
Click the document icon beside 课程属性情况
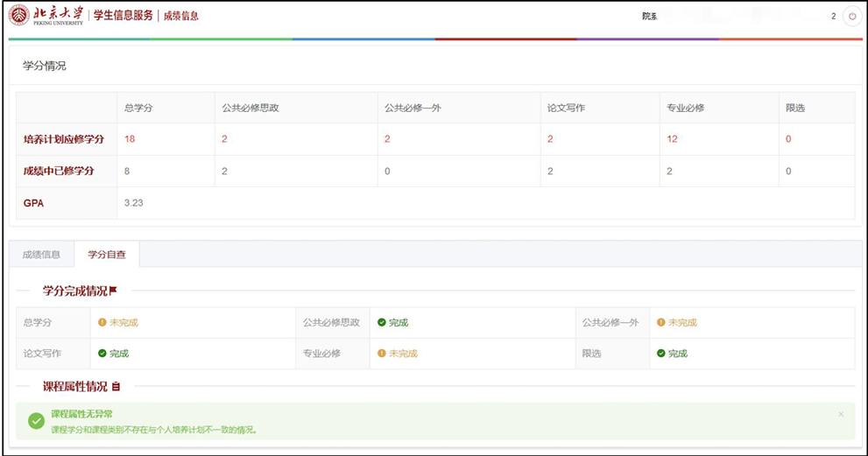(116, 386)
